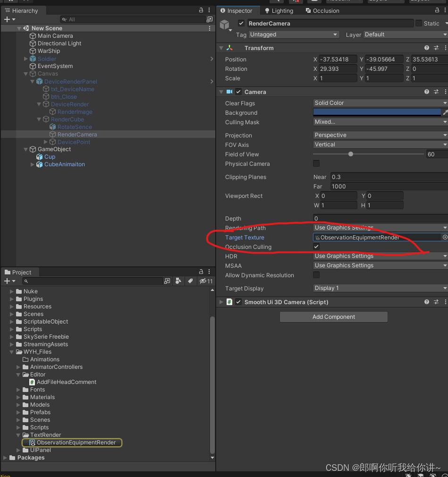Viewport: 448px width, 477px height.
Task: Click the Near clipping plane field
Action: tap(389, 177)
